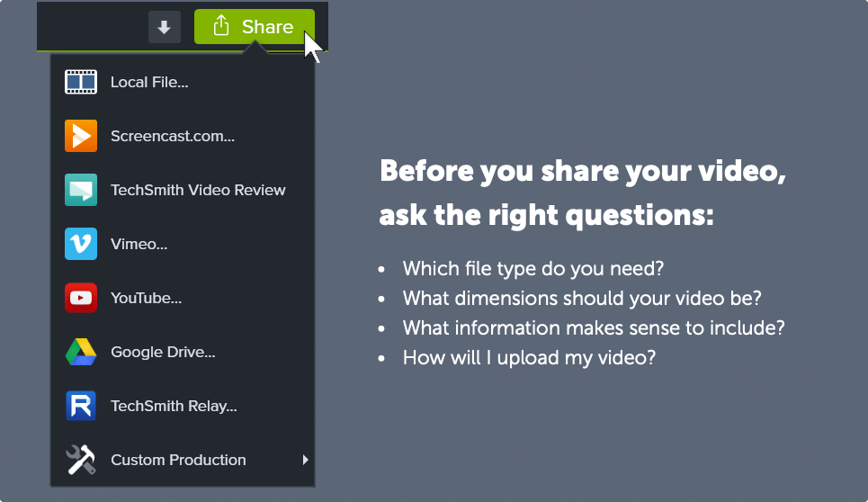Click the Google Drive triangle icon
The width and height of the screenshot is (868, 502).
[x=81, y=352]
